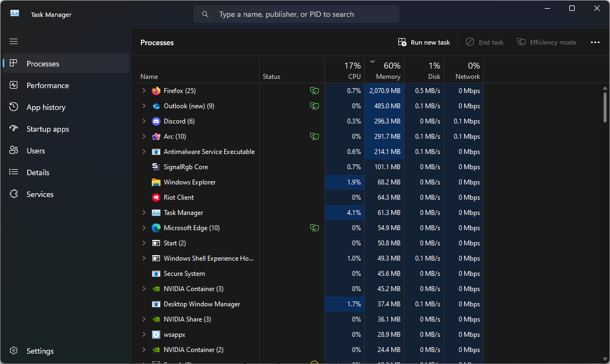Expand the Arc (10) process group
Screen dimensions: 610x364
click(144, 137)
